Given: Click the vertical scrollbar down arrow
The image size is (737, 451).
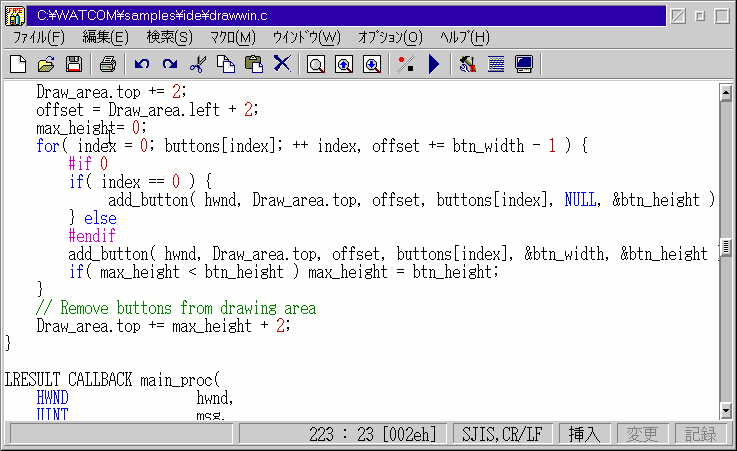Looking at the screenshot, I should click(726, 410).
